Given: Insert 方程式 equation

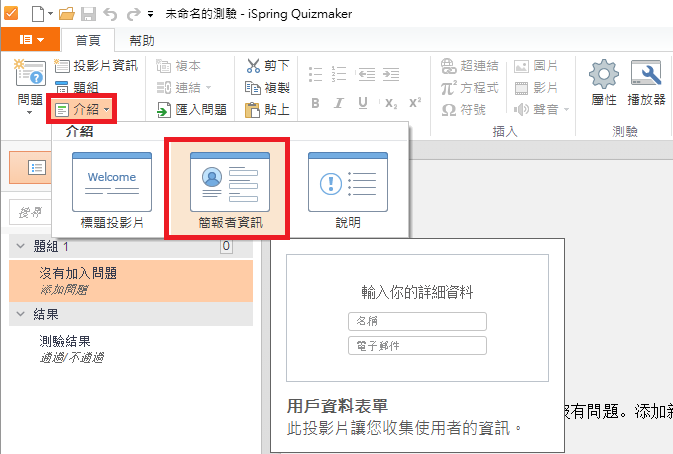Looking at the screenshot, I should (470, 88).
